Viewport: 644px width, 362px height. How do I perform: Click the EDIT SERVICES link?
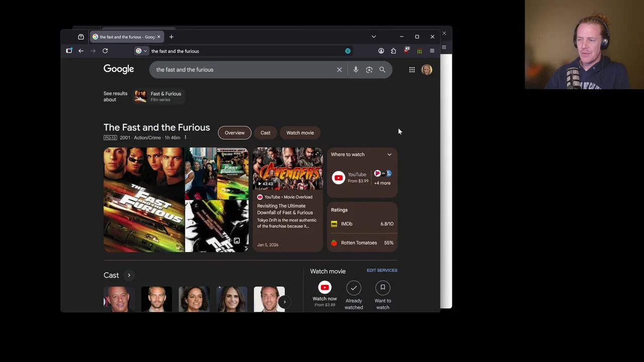click(382, 270)
